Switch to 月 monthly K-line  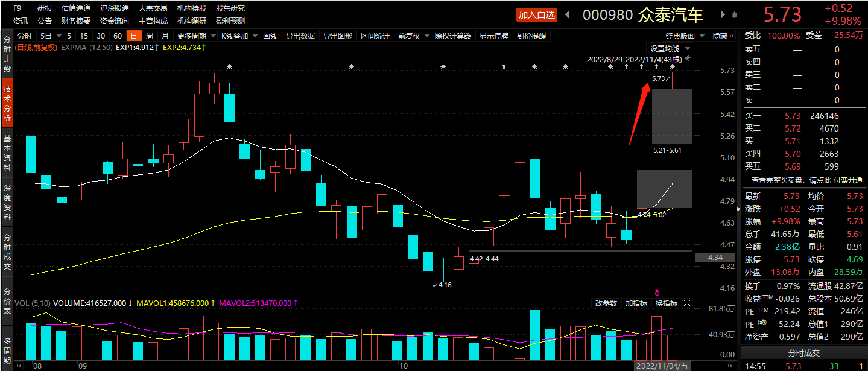(x=165, y=36)
